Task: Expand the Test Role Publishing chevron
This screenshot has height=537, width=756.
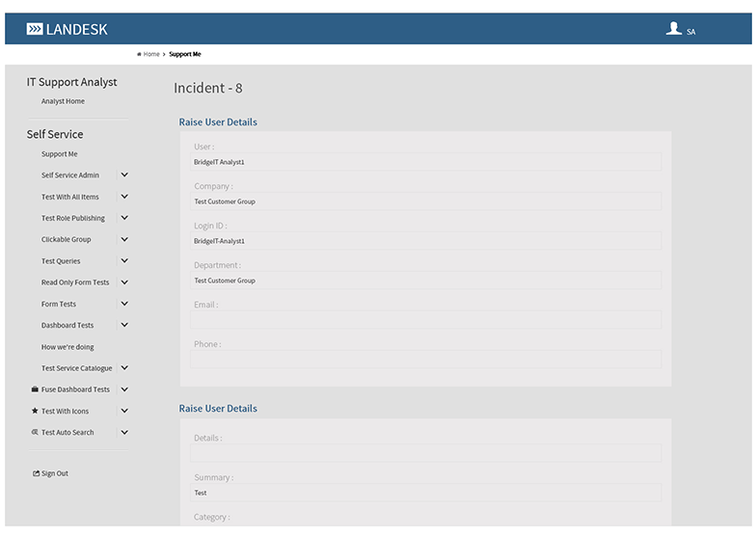Action: point(124,218)
